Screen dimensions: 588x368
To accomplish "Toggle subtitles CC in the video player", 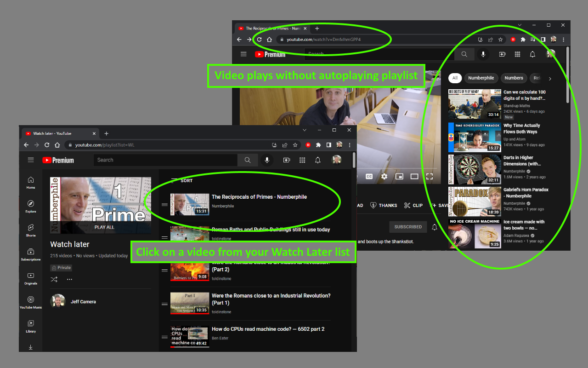I will tap(369, 176).
